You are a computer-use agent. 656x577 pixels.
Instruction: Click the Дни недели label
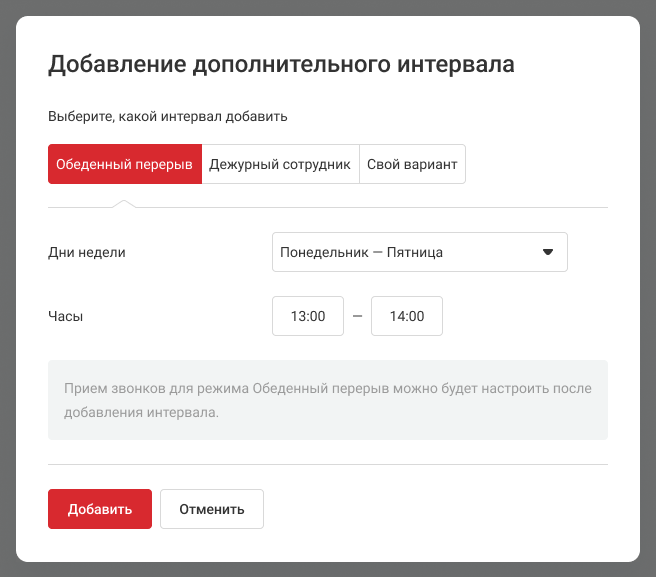click(87, 252)
